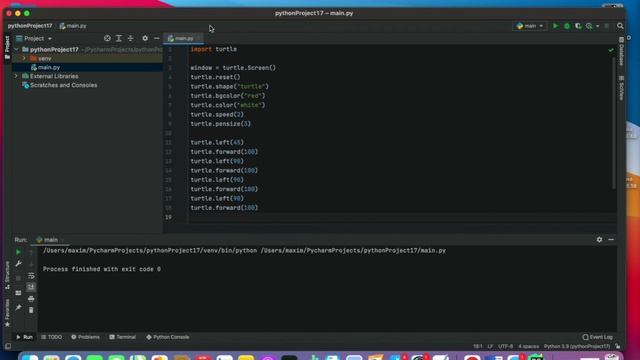Expand all items in Project panel
Screen dimensions: 640x360
[119, 38]
